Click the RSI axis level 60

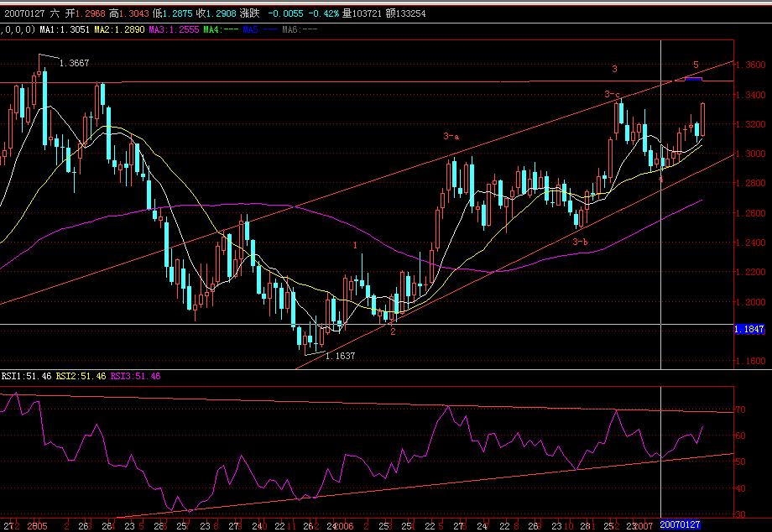coord(740,436)
